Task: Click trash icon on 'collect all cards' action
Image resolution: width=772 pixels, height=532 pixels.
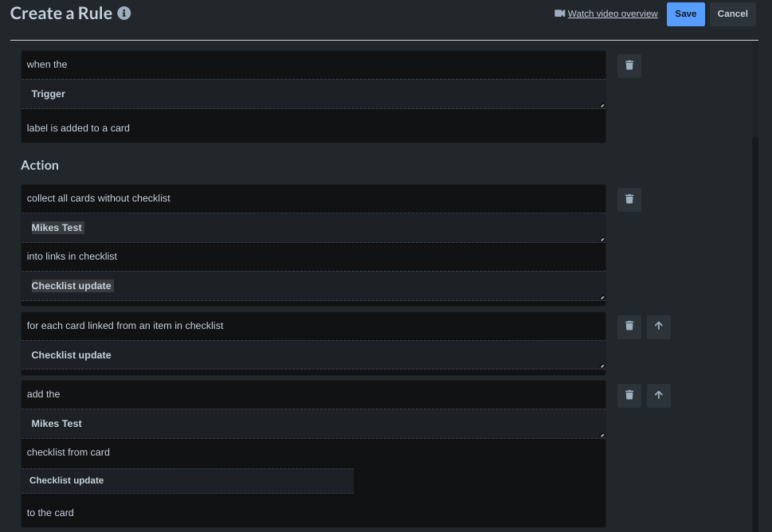Action: click(629, 199)
